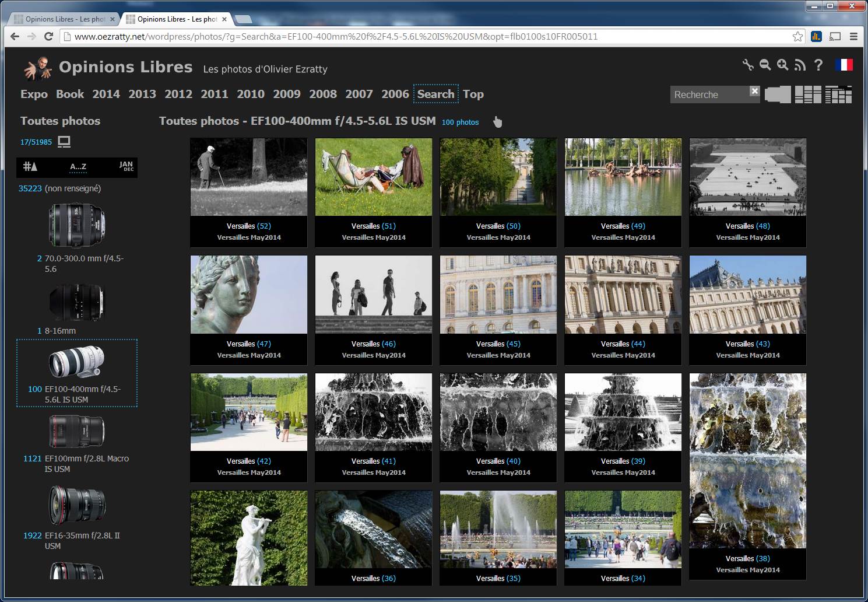This screenshot has height=602, width=868.
Task: Open the Versailles (47) statue thumbnail
Action: (249, 295)
